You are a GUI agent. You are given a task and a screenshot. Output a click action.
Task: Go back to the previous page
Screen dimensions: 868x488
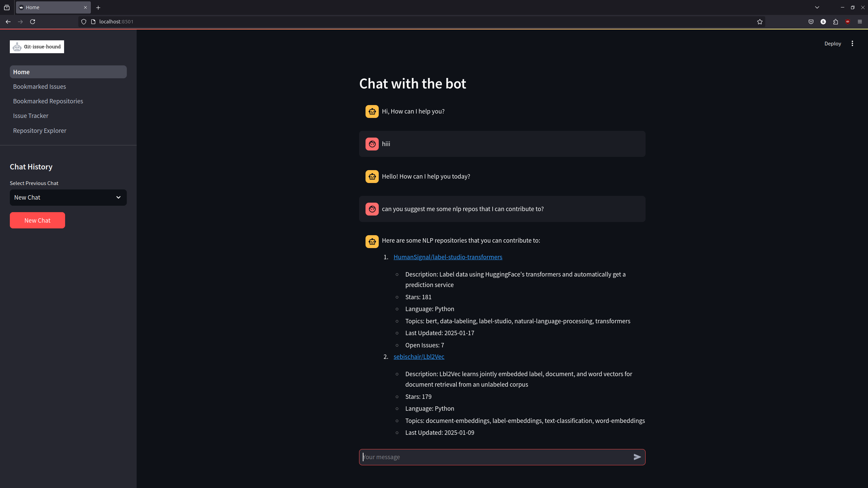8,22
